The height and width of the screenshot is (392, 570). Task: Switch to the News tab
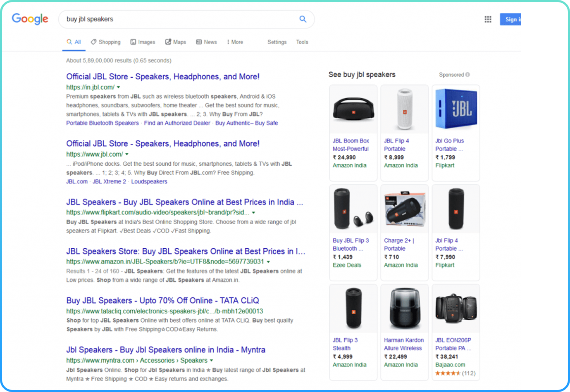click(206, 42)
